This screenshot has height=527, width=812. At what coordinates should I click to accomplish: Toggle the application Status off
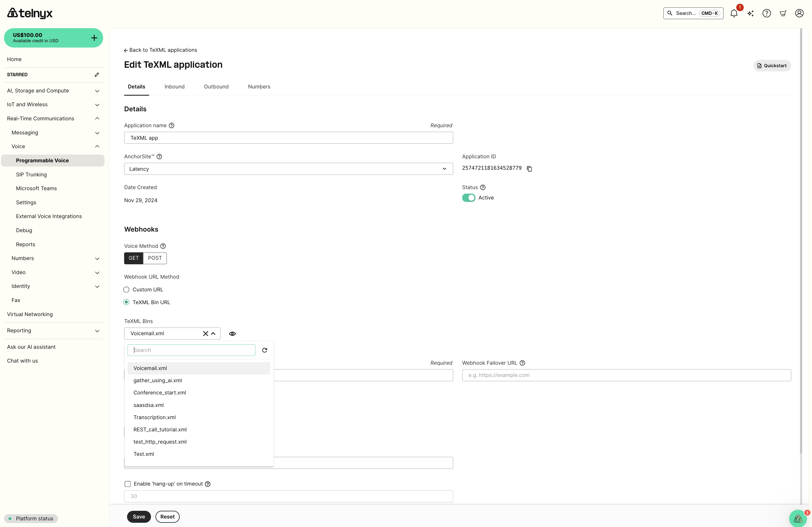(468, 198)
